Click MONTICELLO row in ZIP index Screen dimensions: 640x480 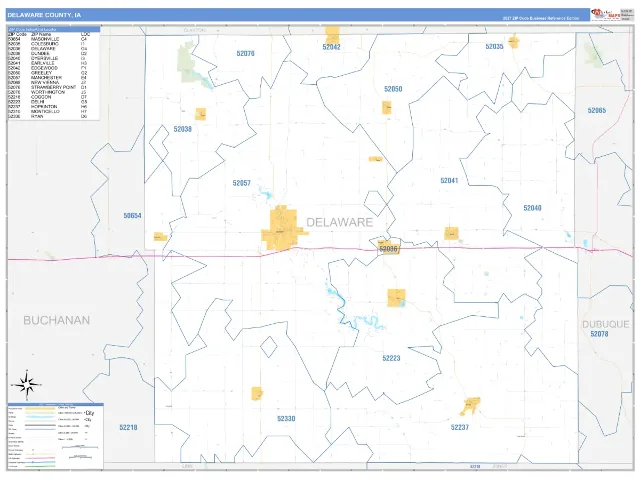pos(48,111)
